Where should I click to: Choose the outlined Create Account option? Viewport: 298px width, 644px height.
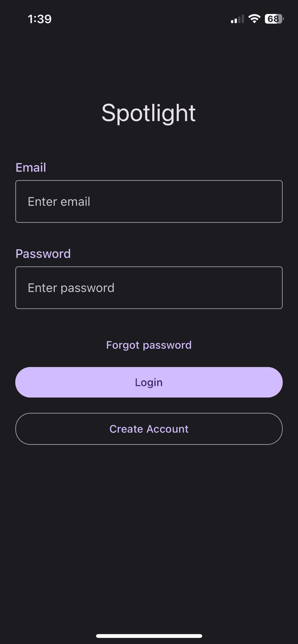149,429
